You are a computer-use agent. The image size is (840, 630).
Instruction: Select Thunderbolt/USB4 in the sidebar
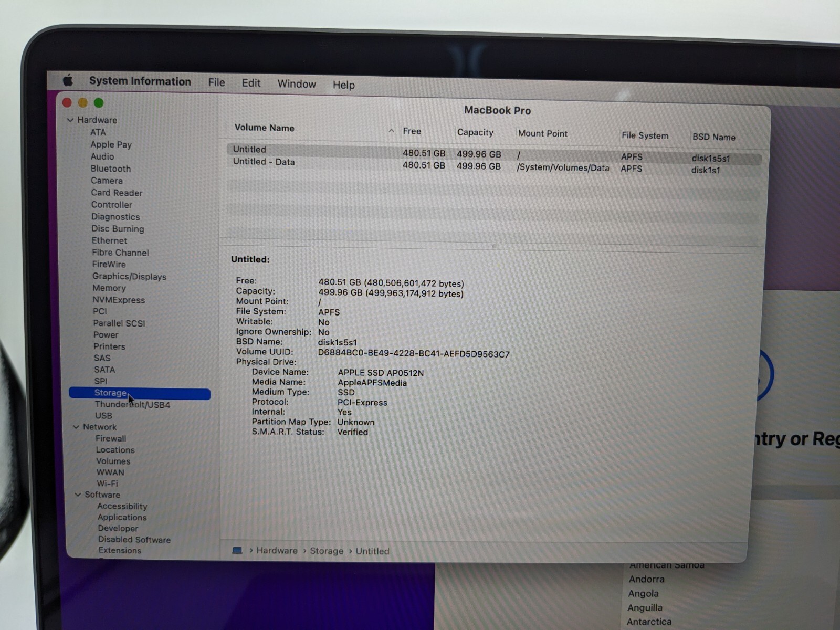point(132,405)
